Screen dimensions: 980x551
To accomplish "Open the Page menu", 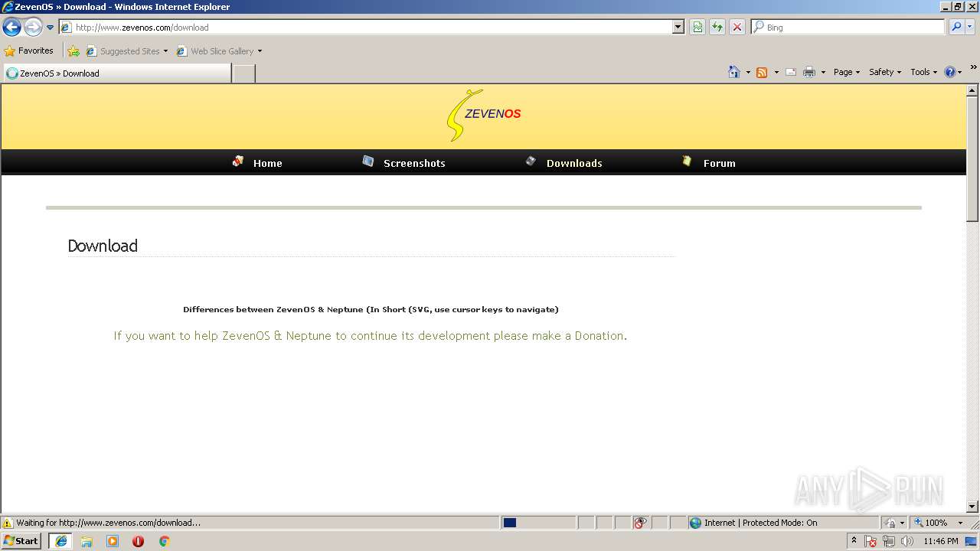I will (x=846, y=72).
